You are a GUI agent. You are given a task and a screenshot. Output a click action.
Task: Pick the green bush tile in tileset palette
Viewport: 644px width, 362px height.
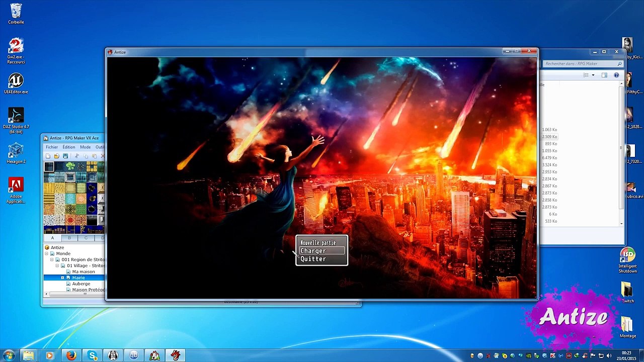point(70,166)
